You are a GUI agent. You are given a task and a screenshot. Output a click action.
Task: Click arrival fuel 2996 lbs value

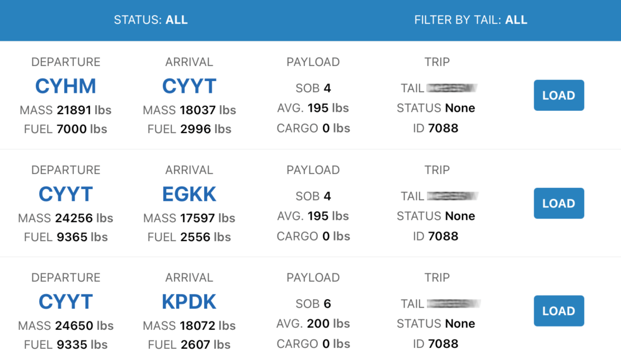[x=189, y=129]
